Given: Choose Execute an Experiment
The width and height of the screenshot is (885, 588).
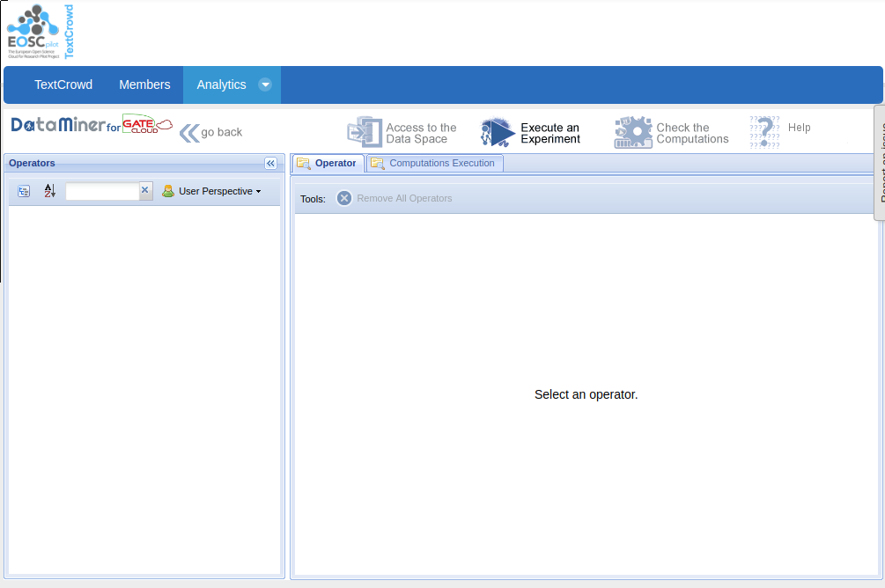Looking at the screenshot, I should (x=550, y=133).
